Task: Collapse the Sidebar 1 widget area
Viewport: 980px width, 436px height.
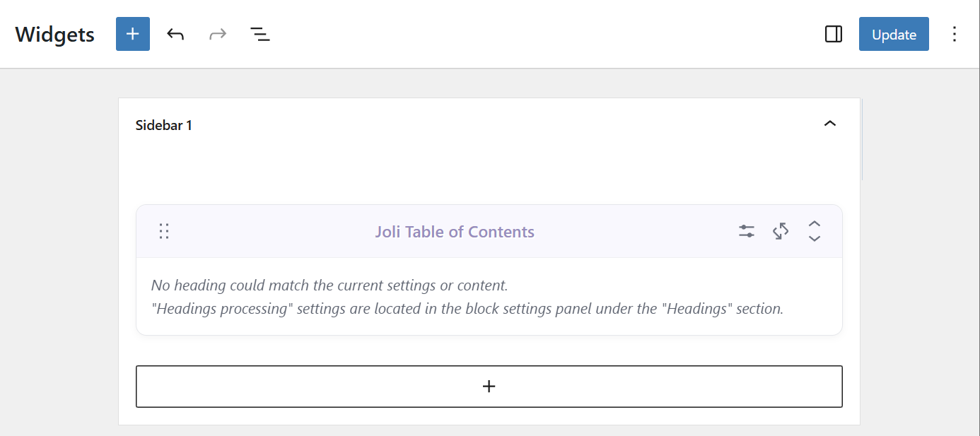Action: point(830,124)
